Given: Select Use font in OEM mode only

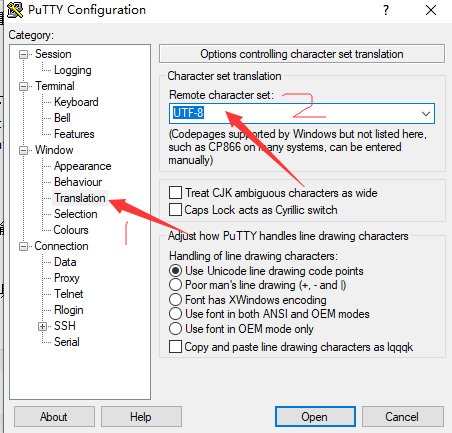Looking at the screenshot, I should 175,329.
